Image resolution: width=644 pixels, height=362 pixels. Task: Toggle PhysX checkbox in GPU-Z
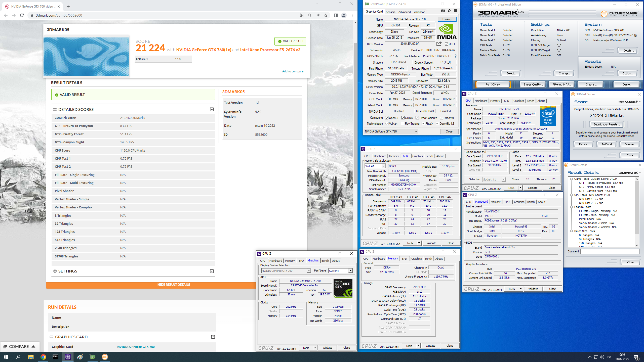pyautogui.click(x=423, y=123)
